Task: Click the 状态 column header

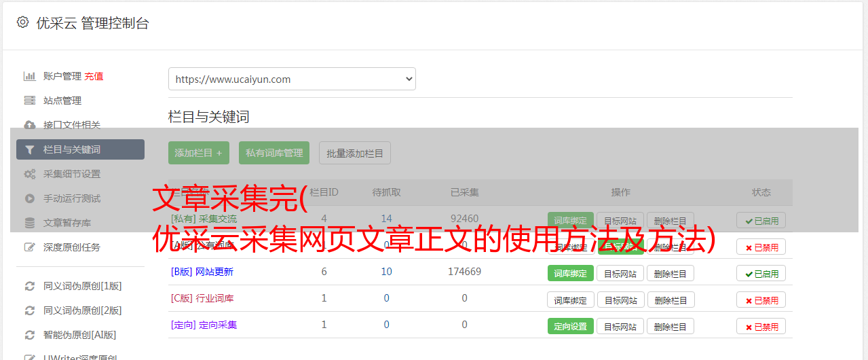Action: click(x=761, y=192)
